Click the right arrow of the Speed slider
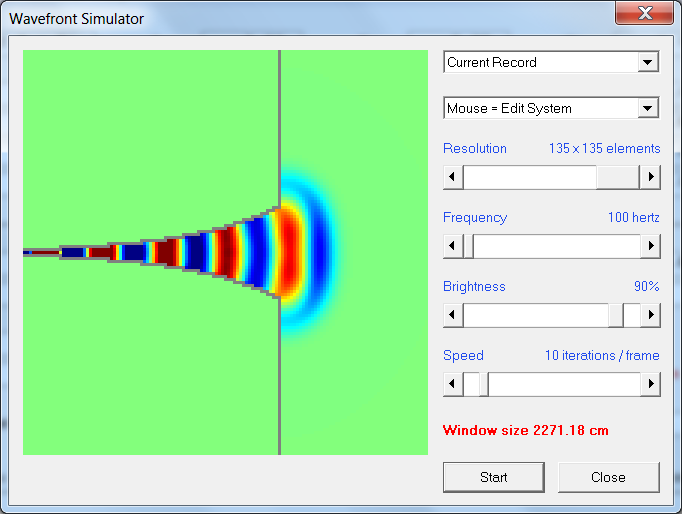This screenshot has height=514, width=682. [x=650, y=384]
